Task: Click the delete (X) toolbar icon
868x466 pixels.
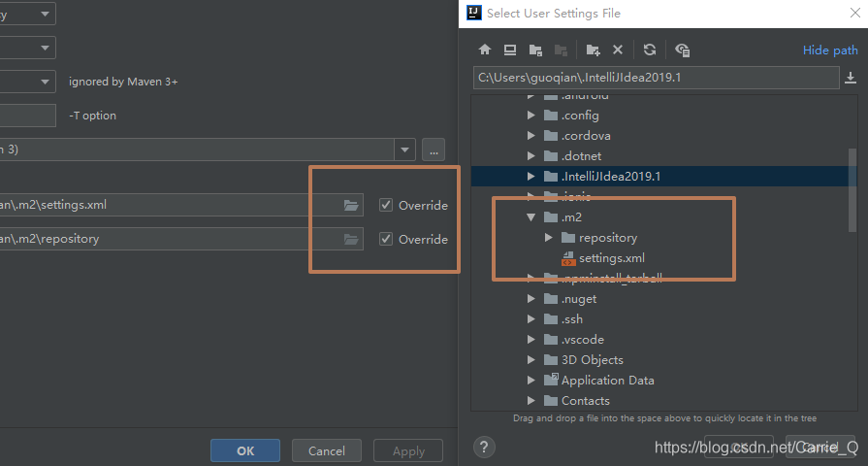Action: click(618, 50)
